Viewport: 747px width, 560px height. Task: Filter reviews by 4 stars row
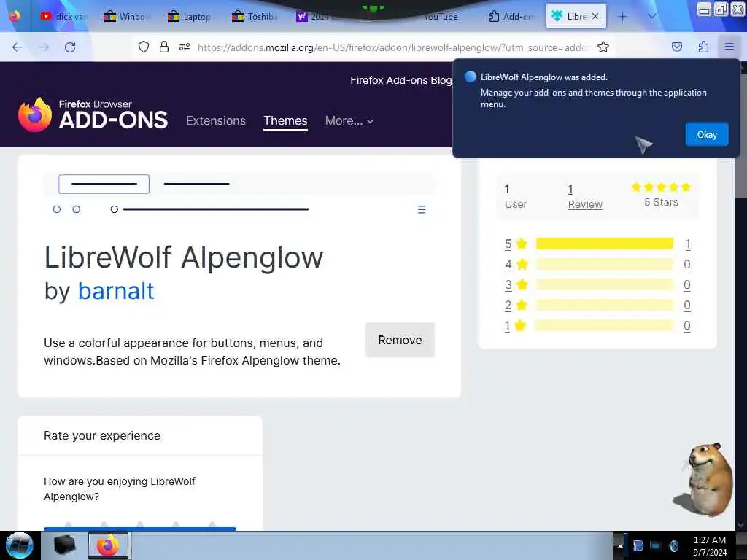[x=597, y=264]
